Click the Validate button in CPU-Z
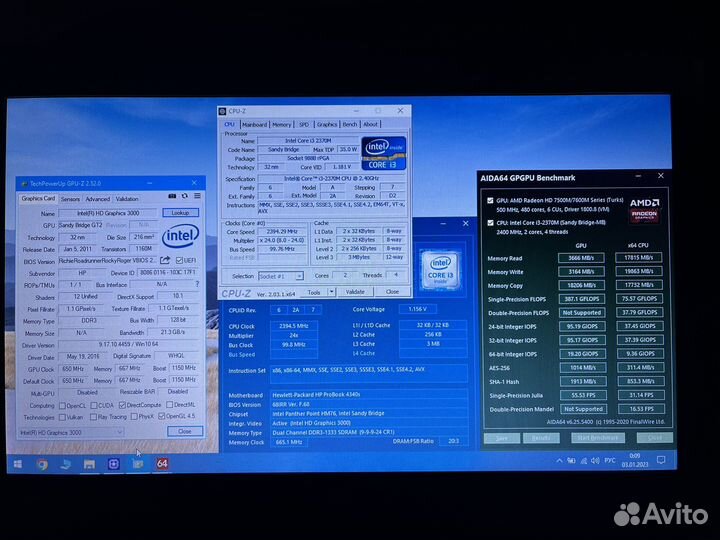The height and width of the screenshot is (540, 720). tap(355, 292)
